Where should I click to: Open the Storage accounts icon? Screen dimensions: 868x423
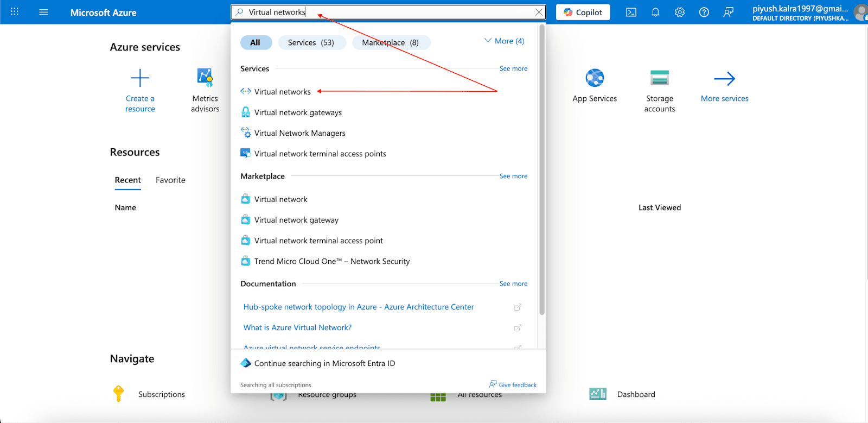660,78
